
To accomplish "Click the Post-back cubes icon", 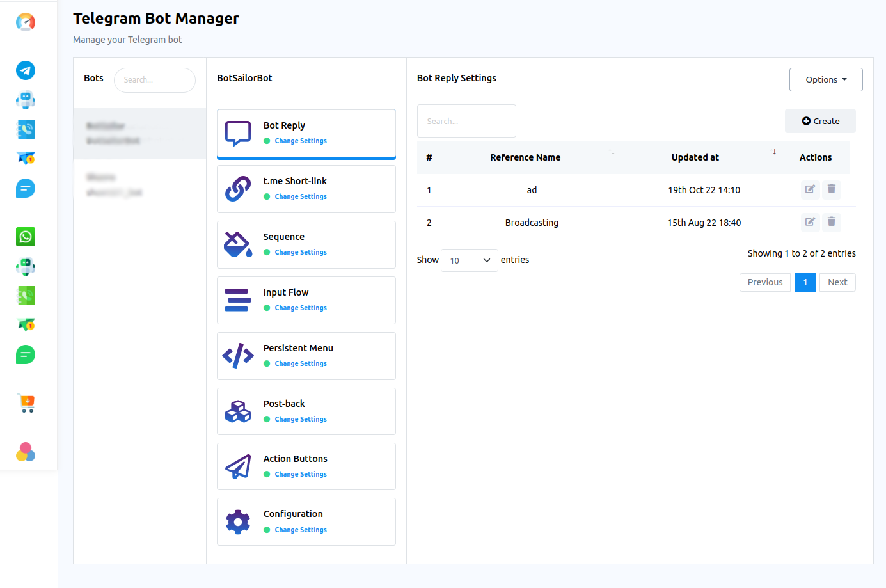I will 238,411.
